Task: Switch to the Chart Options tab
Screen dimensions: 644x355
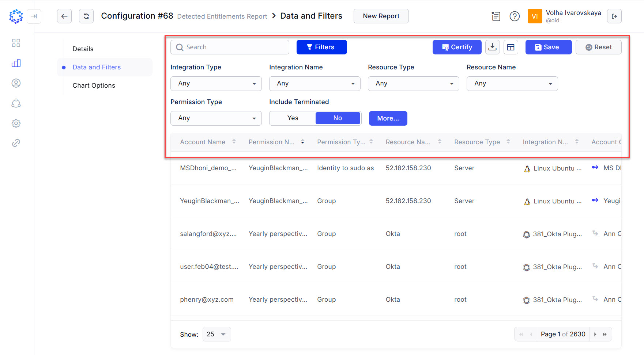Action: pos(94,85)
